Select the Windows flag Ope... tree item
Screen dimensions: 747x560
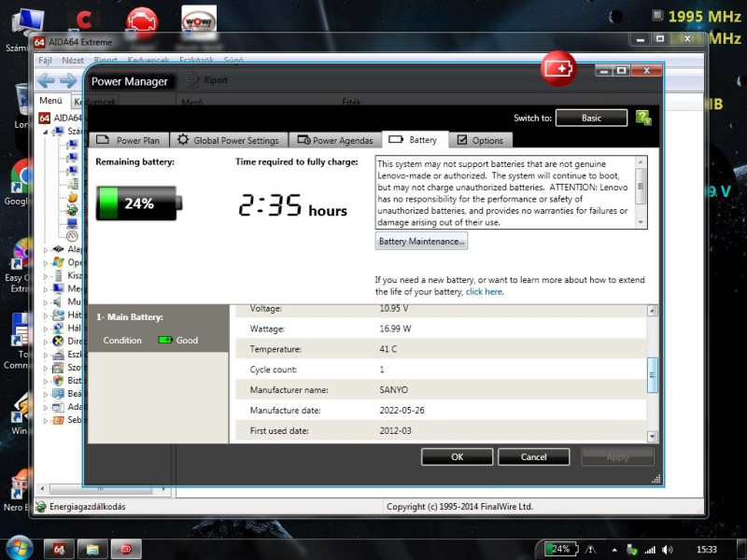point(66,262)
